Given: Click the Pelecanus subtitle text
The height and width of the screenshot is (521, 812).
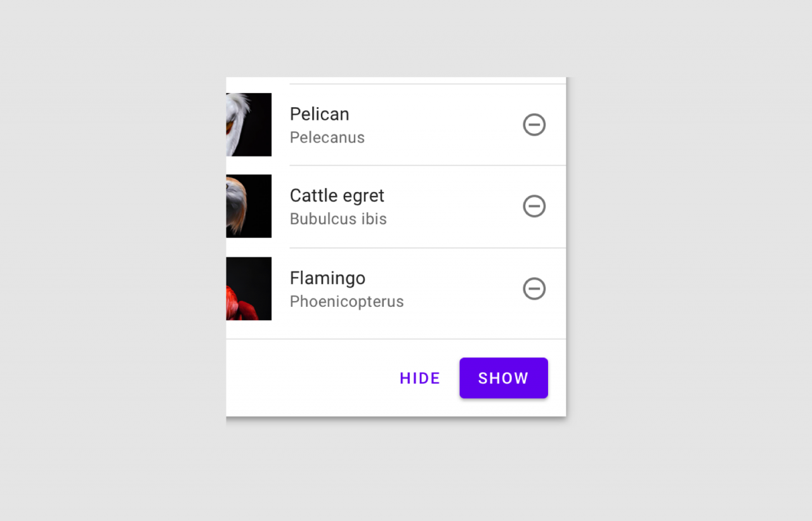Looking at the screenshot, I should pos(327,138).
